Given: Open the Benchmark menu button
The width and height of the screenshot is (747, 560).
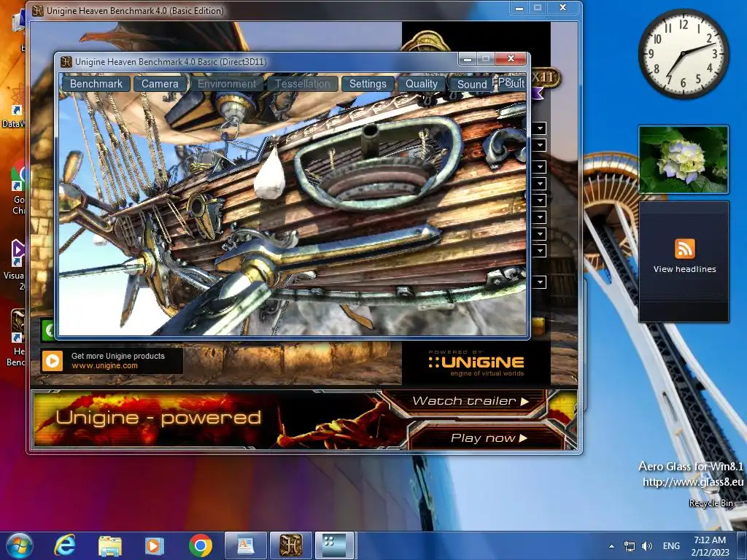Looking at the screenshot, I should click(x=96, y=84).
